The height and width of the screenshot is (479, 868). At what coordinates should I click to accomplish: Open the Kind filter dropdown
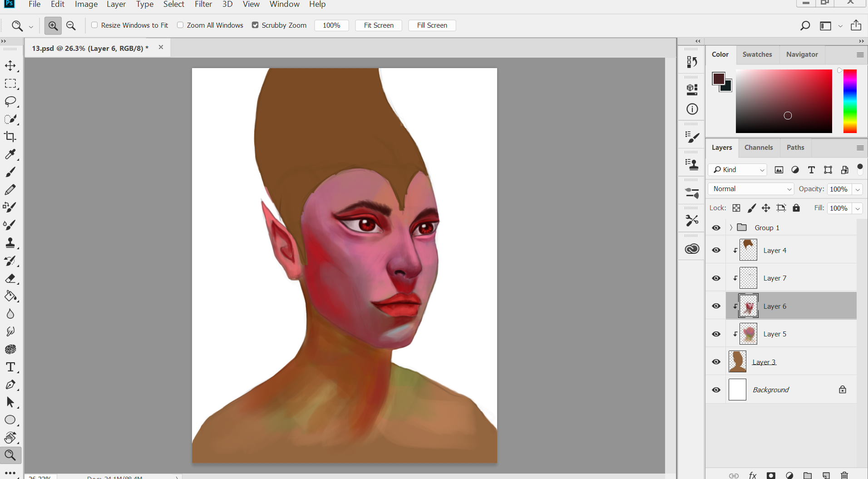737,170
